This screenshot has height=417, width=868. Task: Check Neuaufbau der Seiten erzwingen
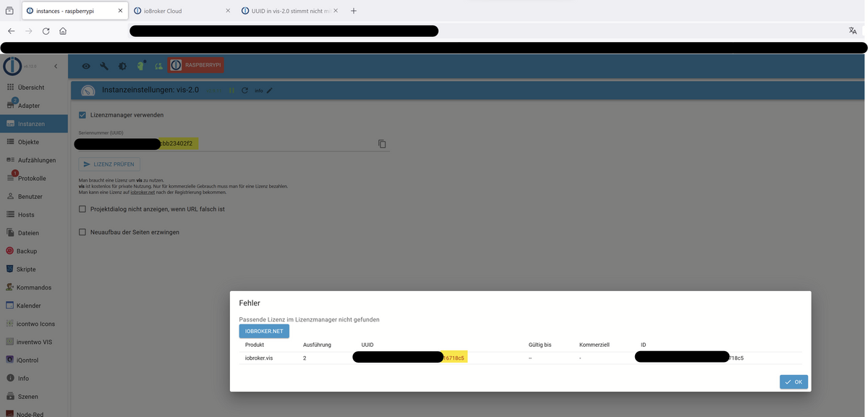click(82, 232)
